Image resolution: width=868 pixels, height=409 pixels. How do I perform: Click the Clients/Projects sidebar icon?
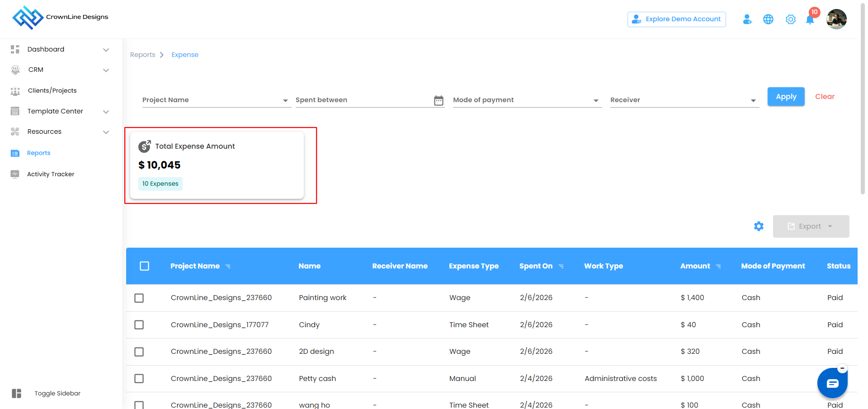pos(15,91)
